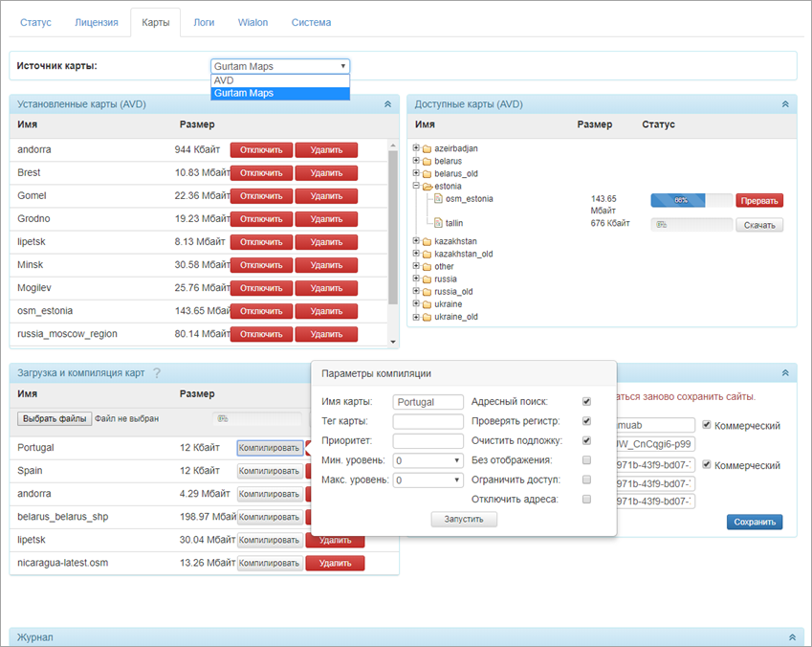Click the russia folder icon
812x647 pixels.
point(427,279)
